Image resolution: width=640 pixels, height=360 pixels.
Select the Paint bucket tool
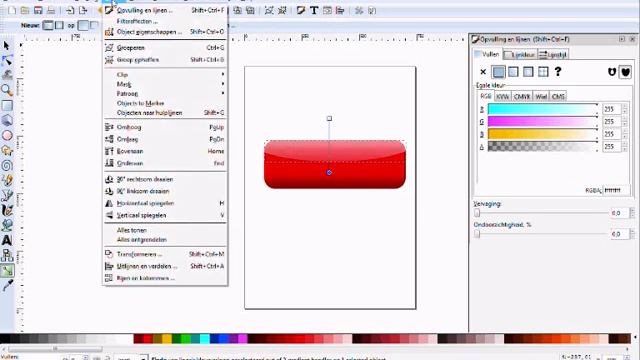(x=7, y=225)
